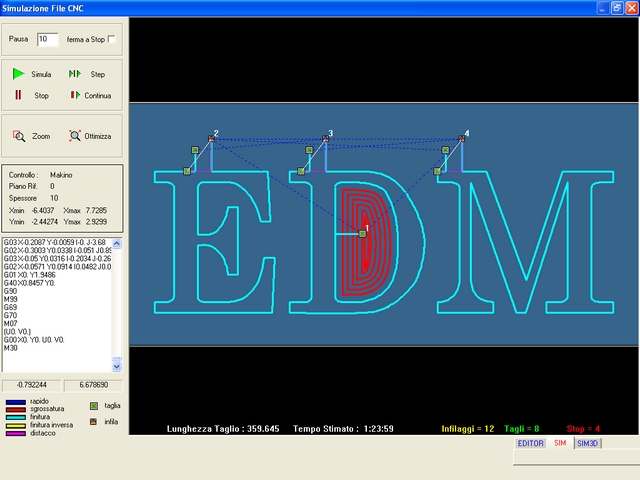The height and width of the screenshot is (480, 640).
Task: Open the SIM3D tab
Action: point(587,443)
